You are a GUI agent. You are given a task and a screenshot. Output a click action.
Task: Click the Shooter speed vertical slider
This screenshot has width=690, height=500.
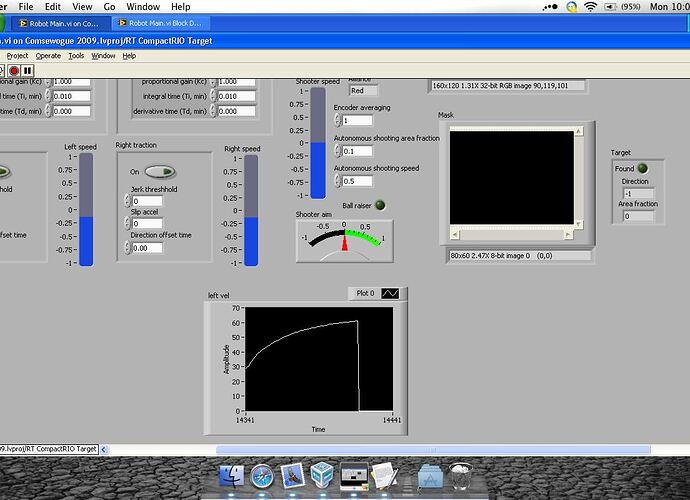(x=318, y=143)
